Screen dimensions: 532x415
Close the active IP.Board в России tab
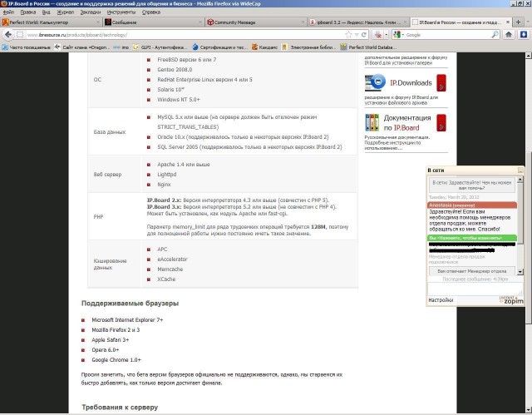508,22
